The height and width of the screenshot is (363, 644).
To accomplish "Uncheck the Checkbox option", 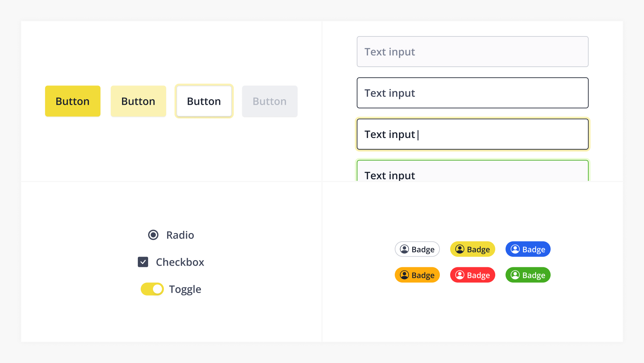I will click(x=143, y=262).
